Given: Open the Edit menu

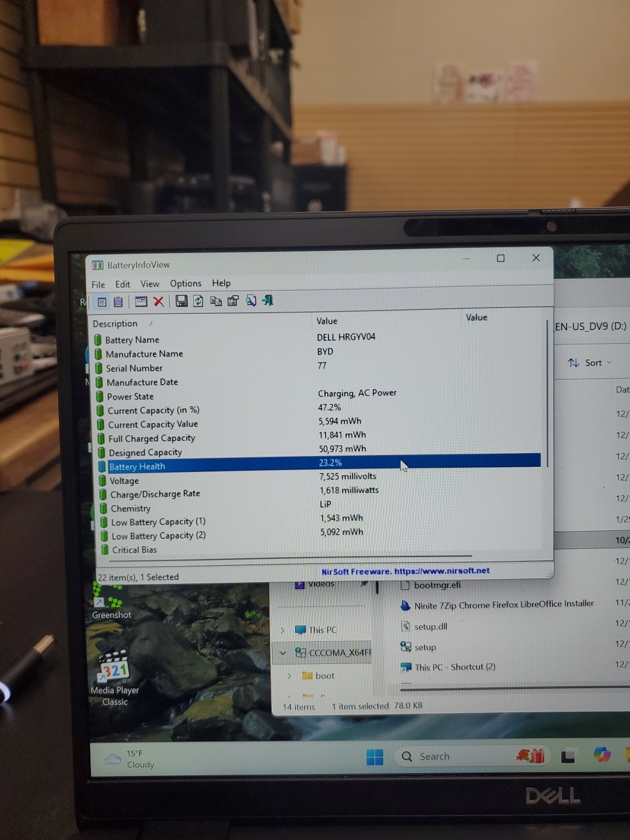Looking at the screenshot, I should (x=123, y=284).
